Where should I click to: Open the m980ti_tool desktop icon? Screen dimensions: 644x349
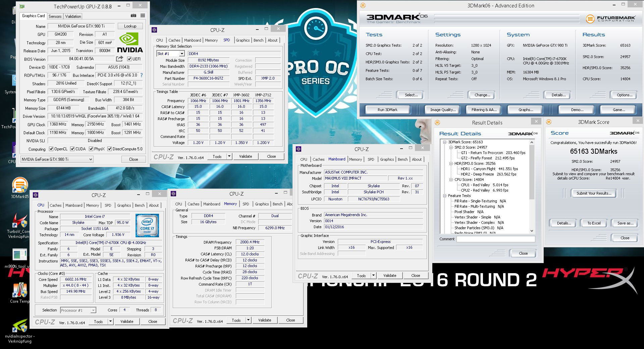point(19,258)
